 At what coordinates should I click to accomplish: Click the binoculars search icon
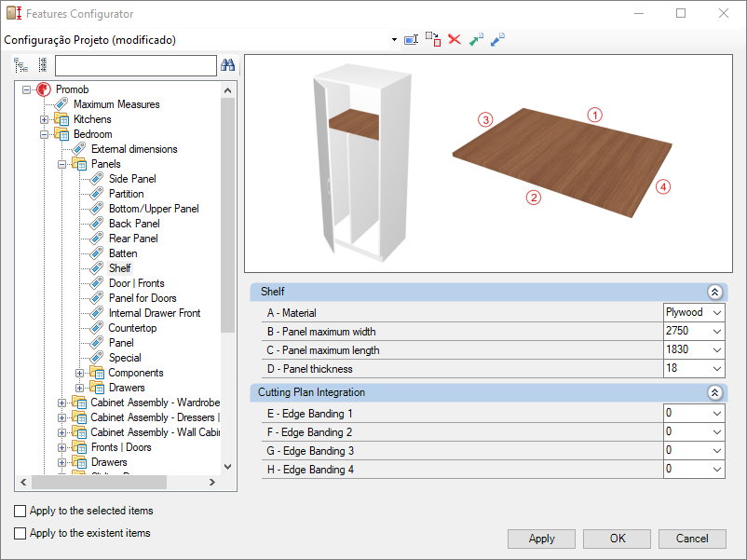(x=228, y=65)
